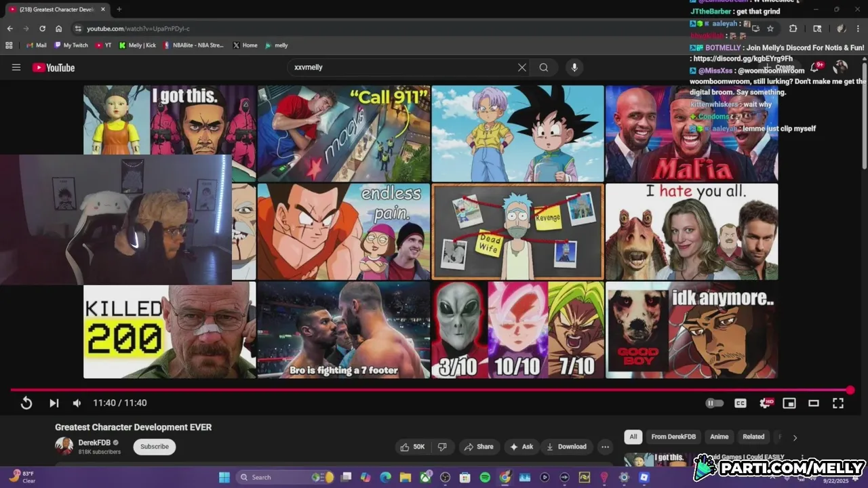This screenshot has width=868, height=488.
Task: Open a new browser tab
Action: [119, 9]
